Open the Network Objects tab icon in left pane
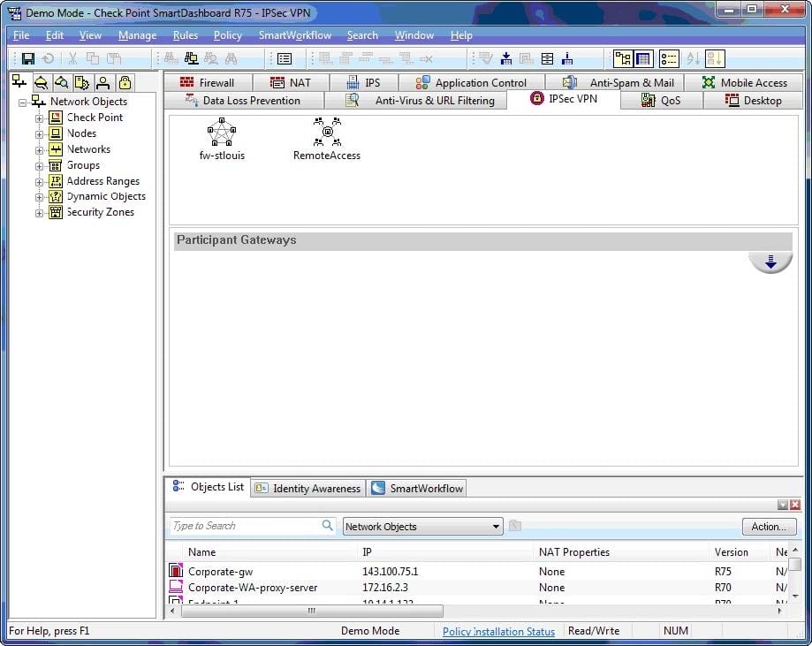Image resolution: width=812 pixels, height=646 pixels. tap(19, 82)
